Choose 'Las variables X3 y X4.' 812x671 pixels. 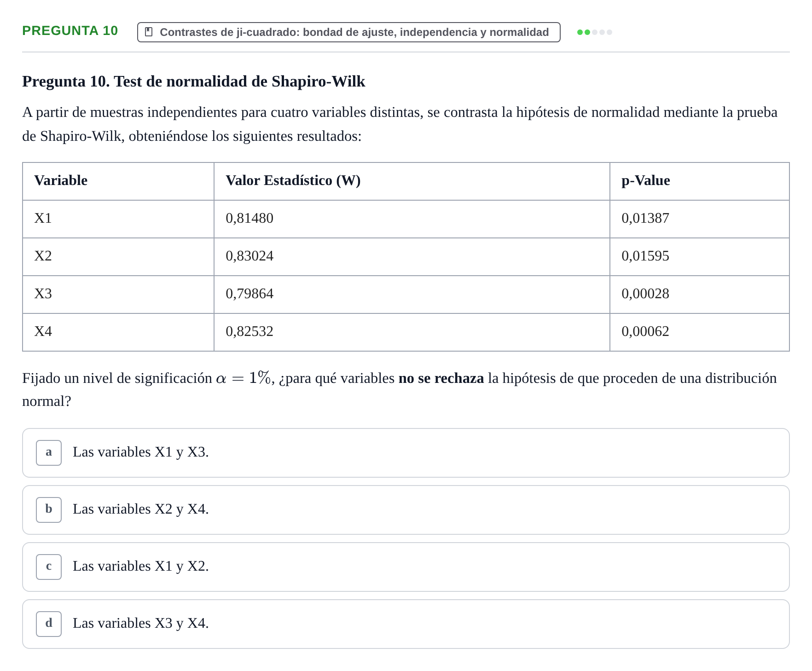[x=406, y=624]
